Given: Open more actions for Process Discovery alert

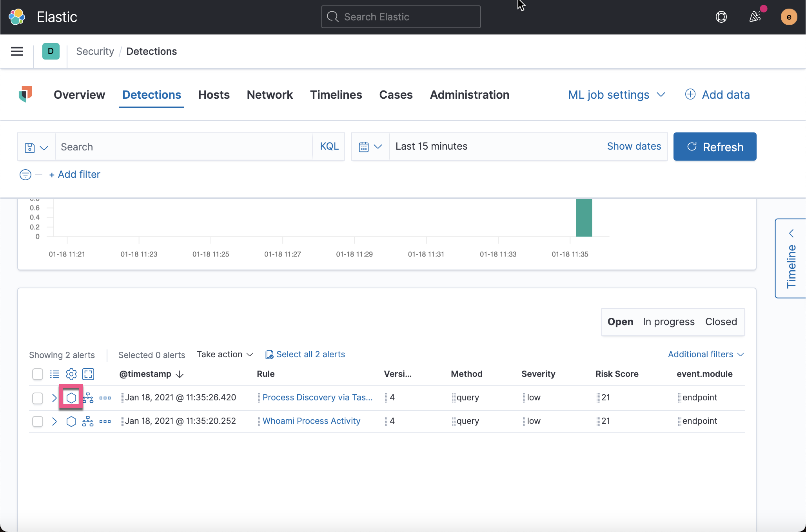Looking at the screenshot, I should point(105,398).
